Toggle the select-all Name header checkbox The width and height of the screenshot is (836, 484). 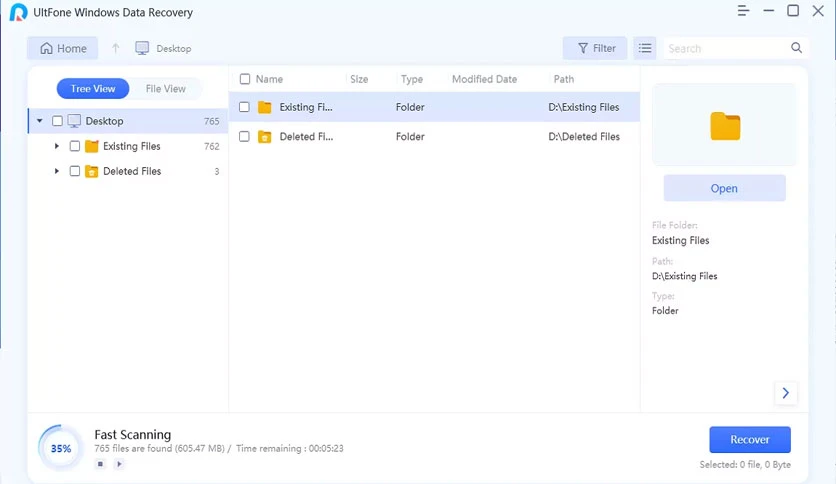tap(245, 79)
